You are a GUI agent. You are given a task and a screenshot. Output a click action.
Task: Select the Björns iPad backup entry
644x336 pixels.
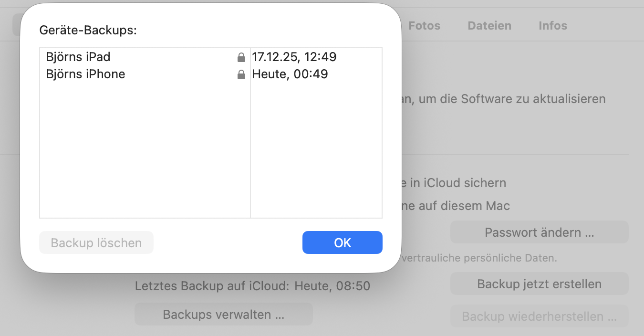click(x=78, y=57)
